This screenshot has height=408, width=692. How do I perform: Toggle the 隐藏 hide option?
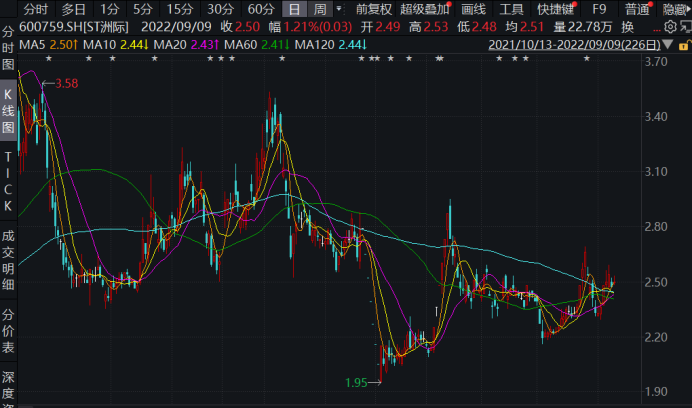pos(676,9)
